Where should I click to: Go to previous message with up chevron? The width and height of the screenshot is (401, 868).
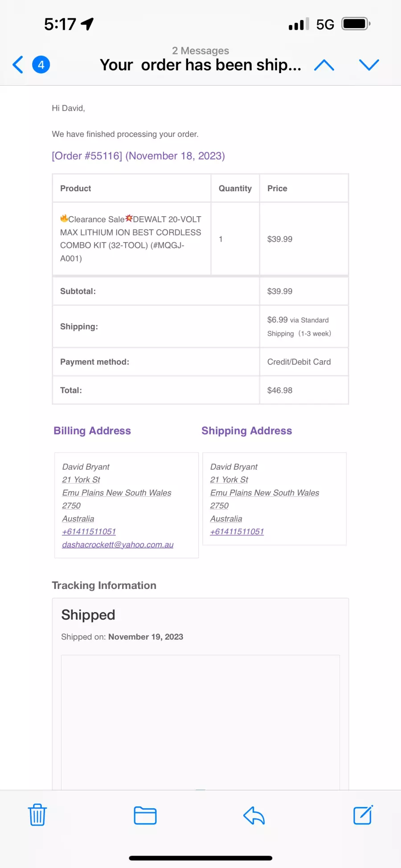pos(324,65)
